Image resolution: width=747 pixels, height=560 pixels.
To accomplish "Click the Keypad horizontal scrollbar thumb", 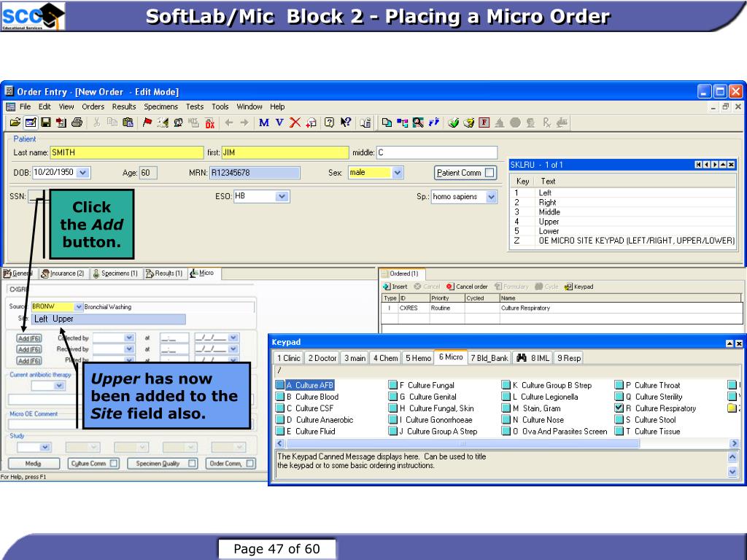I will coord(462,443).
